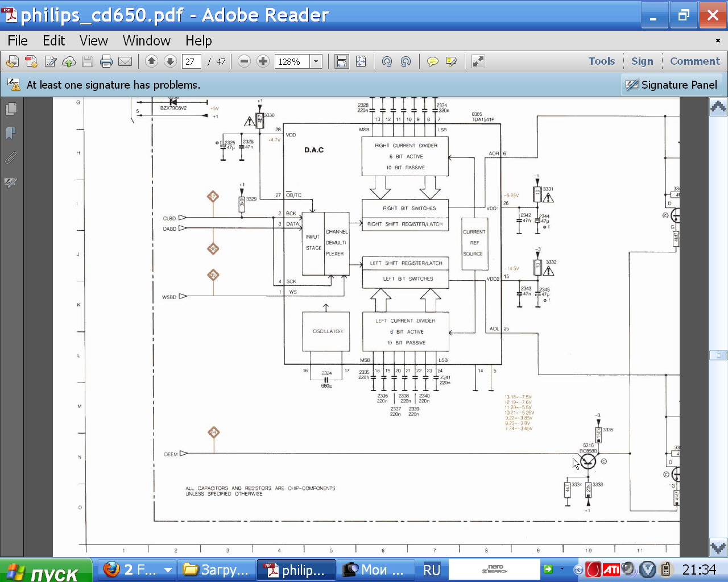Open the zoom percentage dropdown
The height and width of the screenshot is (582, 728).
316,61
